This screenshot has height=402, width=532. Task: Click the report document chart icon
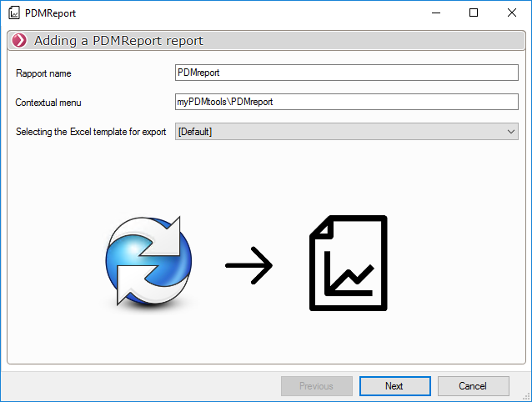[349, 262]
